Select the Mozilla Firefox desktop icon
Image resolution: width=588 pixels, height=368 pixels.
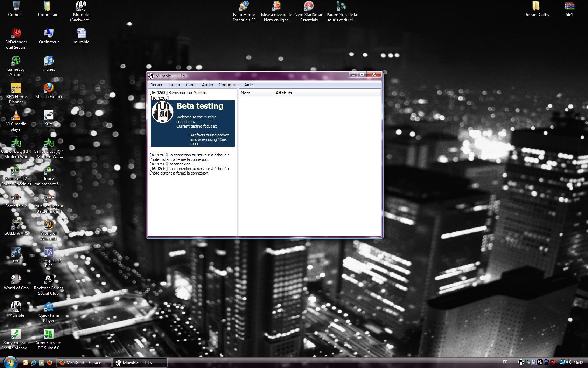49,91
